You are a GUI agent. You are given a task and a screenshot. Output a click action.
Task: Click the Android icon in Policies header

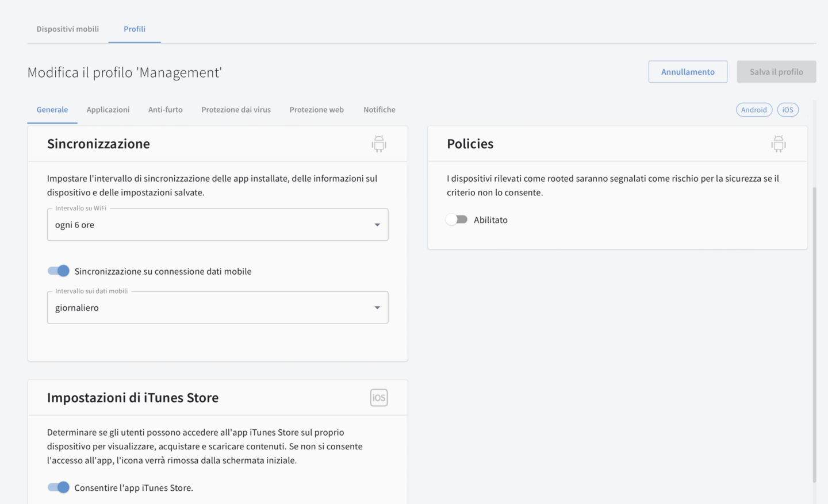[778, 144]
